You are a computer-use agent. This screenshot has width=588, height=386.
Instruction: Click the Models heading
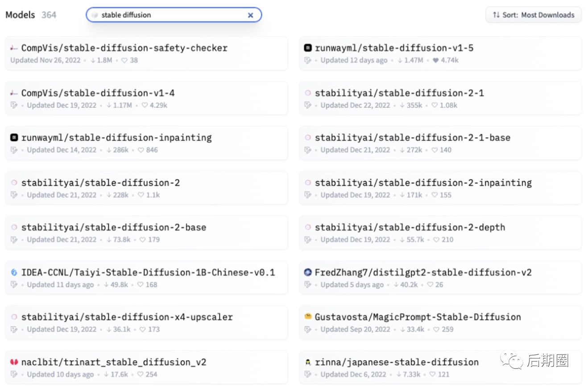pyautogui.click(x=20, y=15)
